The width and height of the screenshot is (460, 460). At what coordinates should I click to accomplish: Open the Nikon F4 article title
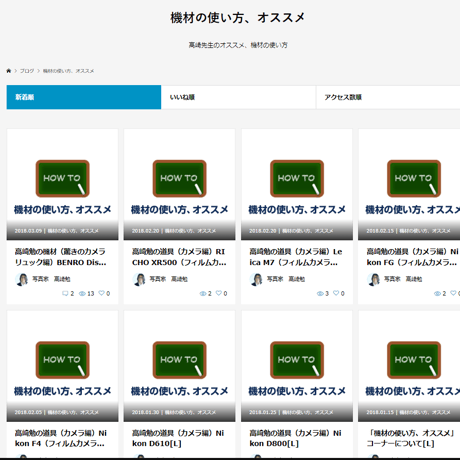(60, 438)
